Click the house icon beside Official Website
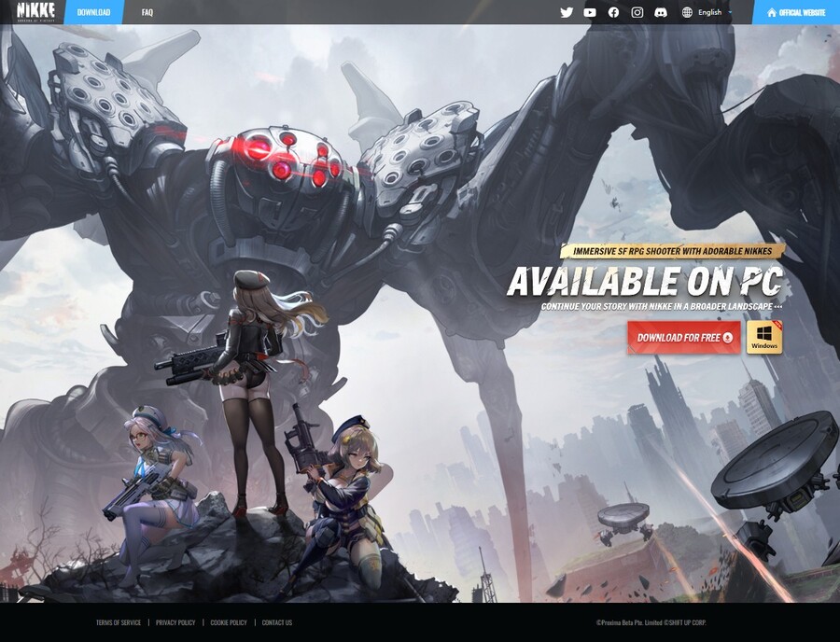840x642 pixels. tap(771, 12)
